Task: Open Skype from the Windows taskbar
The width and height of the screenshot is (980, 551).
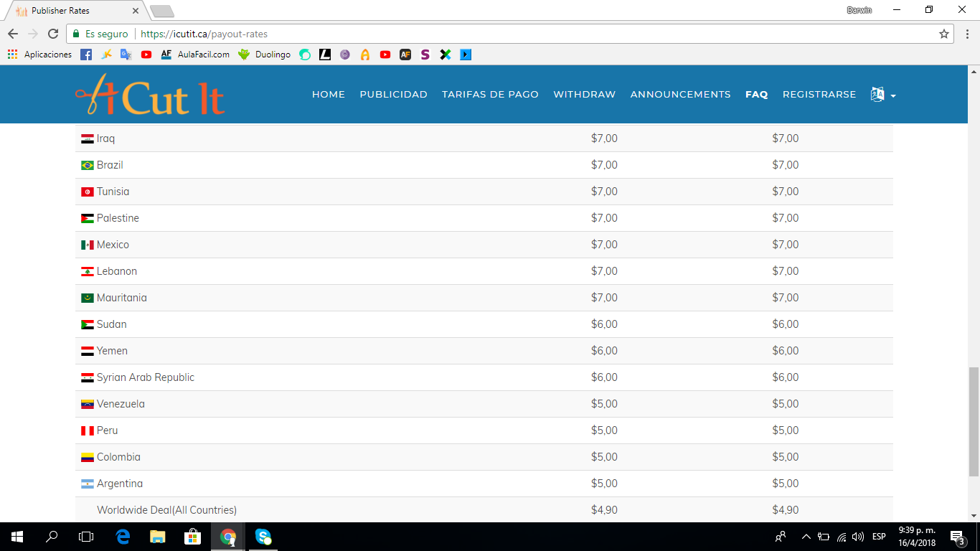Action: (262, 536)
